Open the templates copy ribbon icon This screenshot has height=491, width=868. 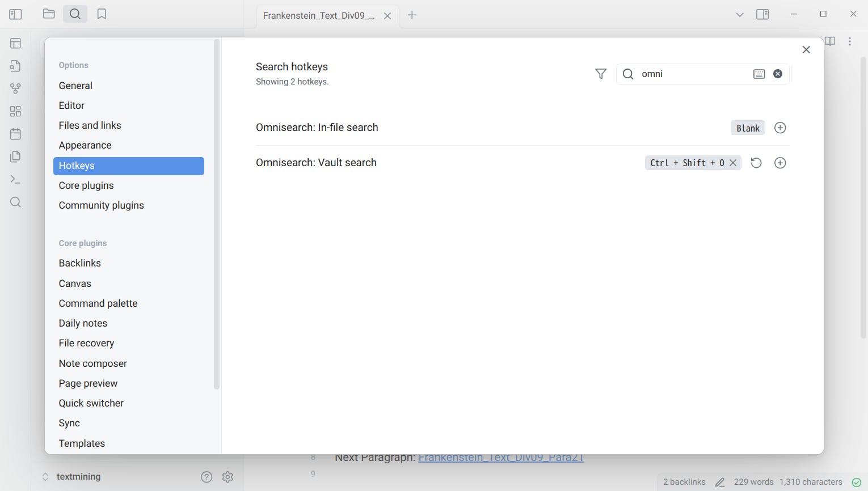15,157
